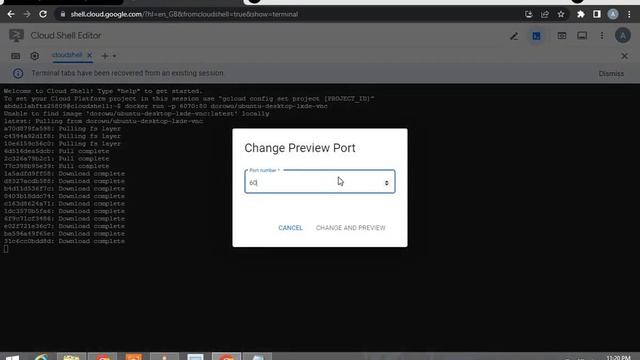Add a new terminal tab

[x=105, y=56]
